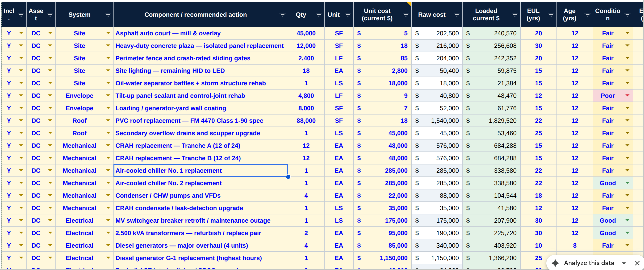Open filter for Age (yrs) header
The image size is (644, 270).
tap(587, 15)
